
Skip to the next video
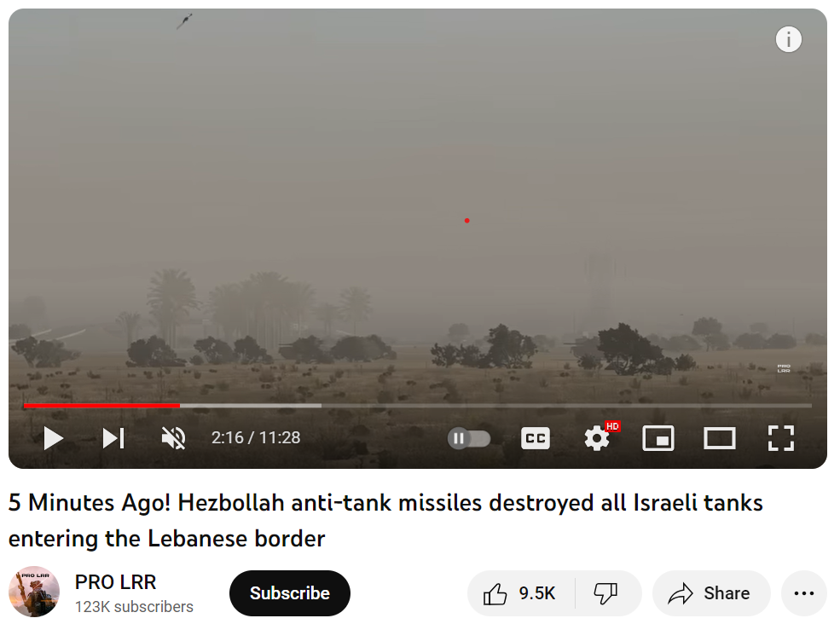[x=113, y=438]
